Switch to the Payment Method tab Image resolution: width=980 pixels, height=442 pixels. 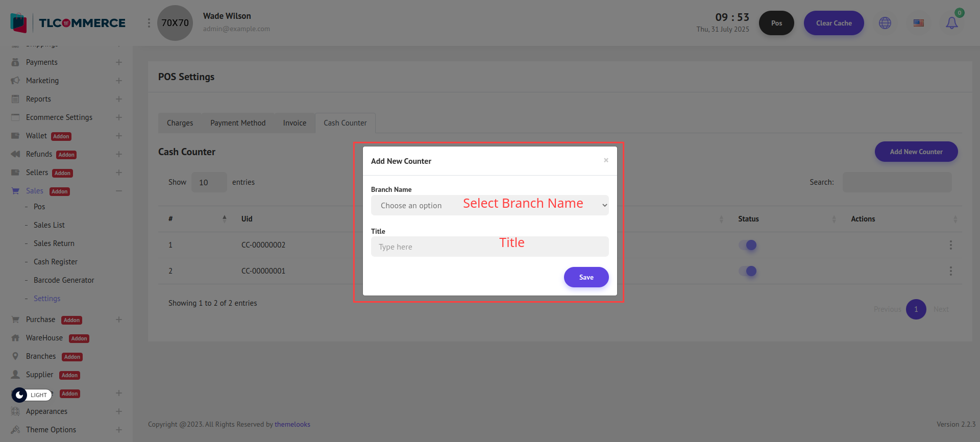pyautogui.click(x=238, y=123)
